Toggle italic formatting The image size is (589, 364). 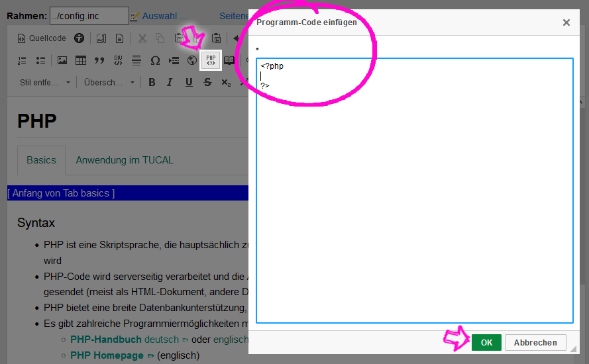click(x=170, y=83)
